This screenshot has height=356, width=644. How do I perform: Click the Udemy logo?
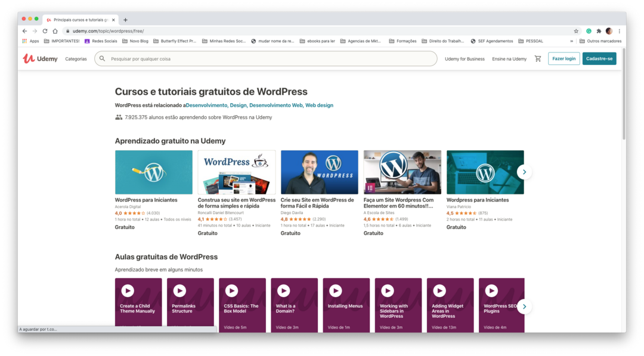tap(41, 58)
